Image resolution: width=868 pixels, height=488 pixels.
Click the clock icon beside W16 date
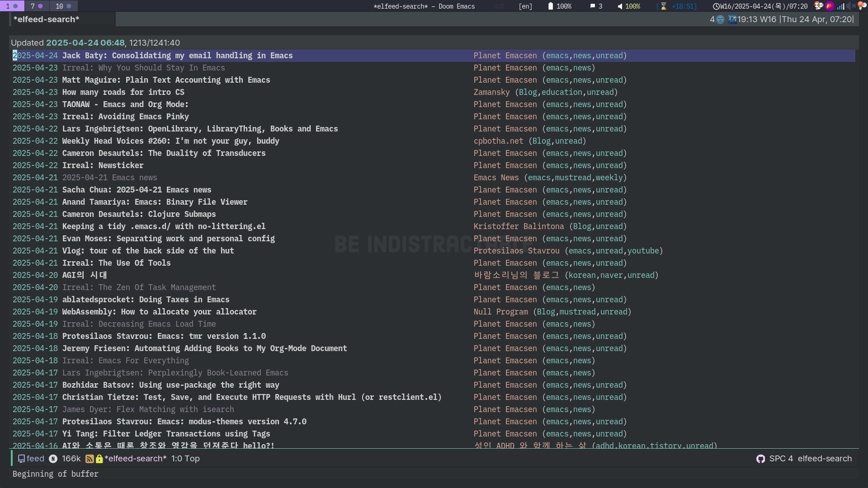[716, 6]
